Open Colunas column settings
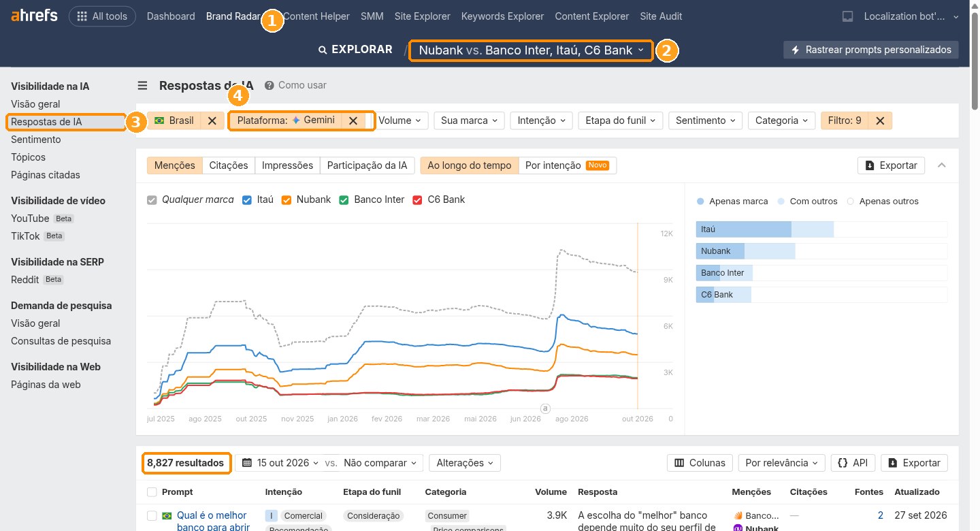This screenshot has height=531, width=980. tap(700, 463)
